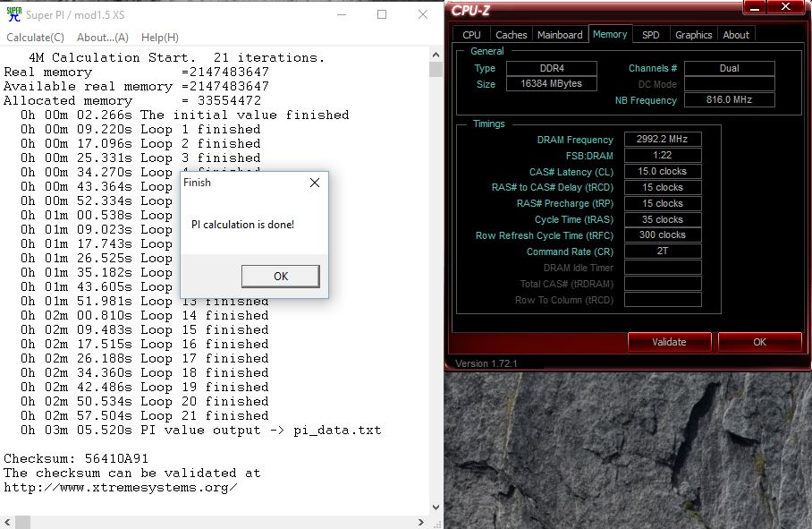Click the 'Loop 1 finished' line

pyautogui.click(x=141, y=130)
